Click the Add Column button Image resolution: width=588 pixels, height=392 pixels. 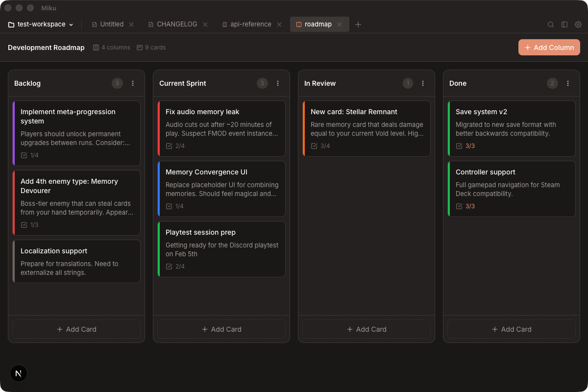pos(549,47)
